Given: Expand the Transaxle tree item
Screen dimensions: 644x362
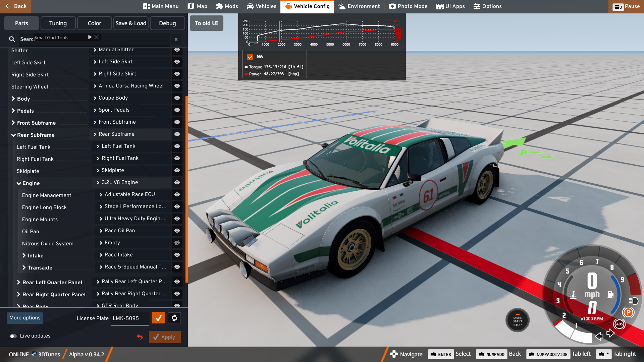Looking at the screenshot, I should pos(24,267).
